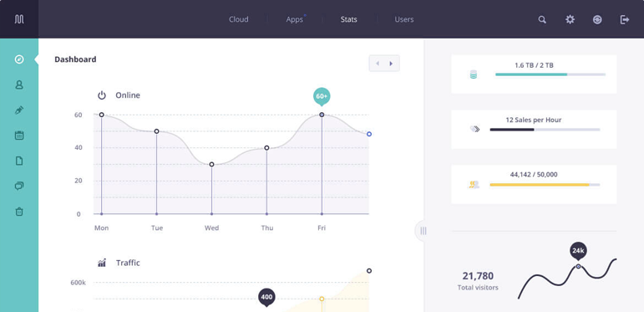Click the 'Wed' axis label

pyautogui.click(x=212, y=228)
